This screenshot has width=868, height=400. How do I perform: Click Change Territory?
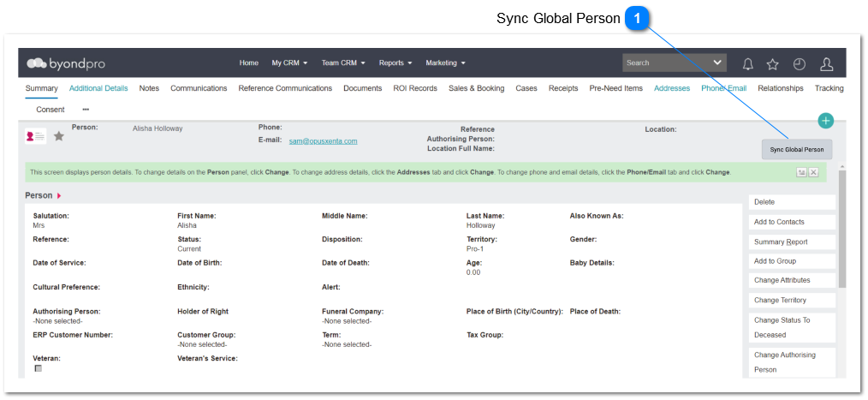click(792, 301)
